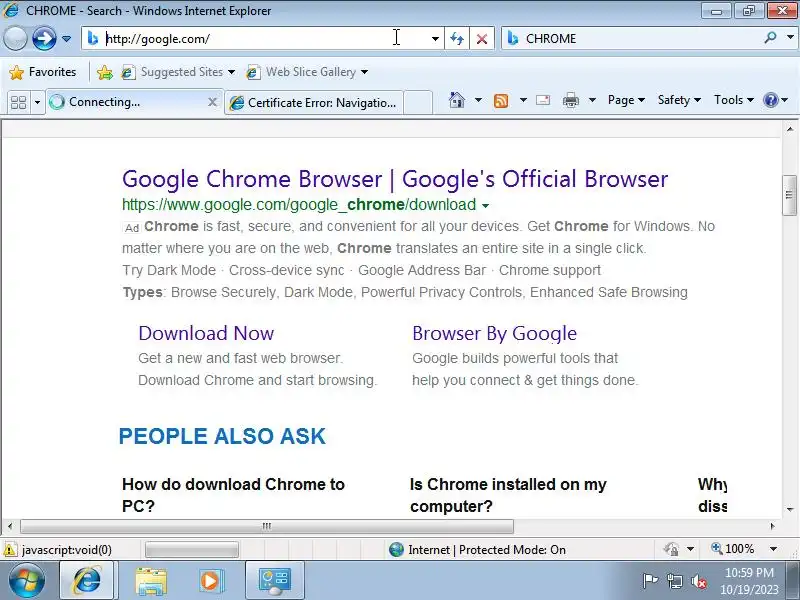Open 'How do download Chrome to PC?' question
Image resolution: width=800 pixels, height=600 pixels.
pos(233,495)
